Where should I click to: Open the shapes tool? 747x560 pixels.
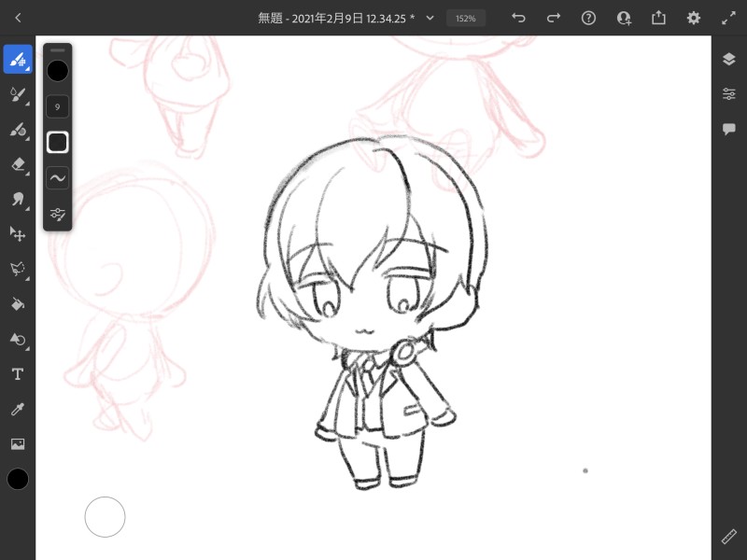click(18, 339)
